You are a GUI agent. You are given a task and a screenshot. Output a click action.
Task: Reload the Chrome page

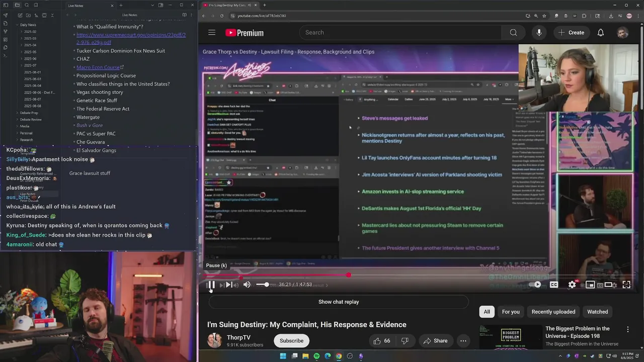coord(221,16)
